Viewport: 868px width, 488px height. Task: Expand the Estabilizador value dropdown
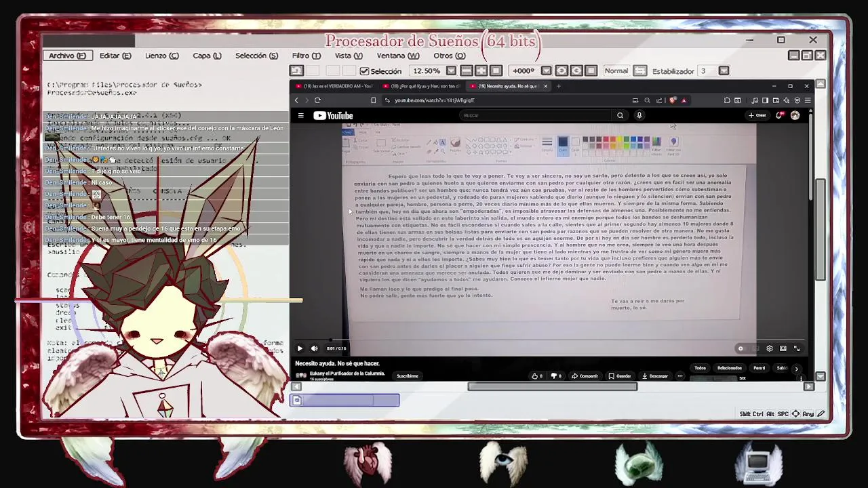tap(724, 70)
